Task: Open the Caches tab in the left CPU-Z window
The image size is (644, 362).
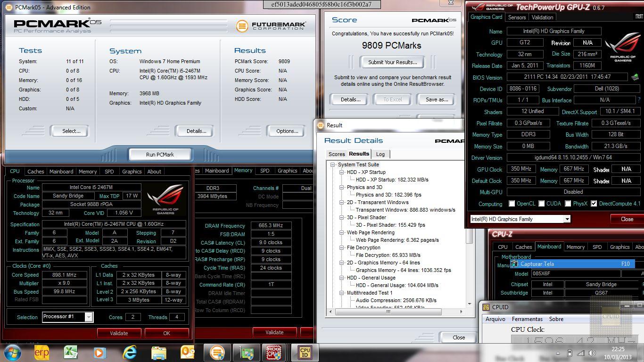Action: (x=35, y=172)
